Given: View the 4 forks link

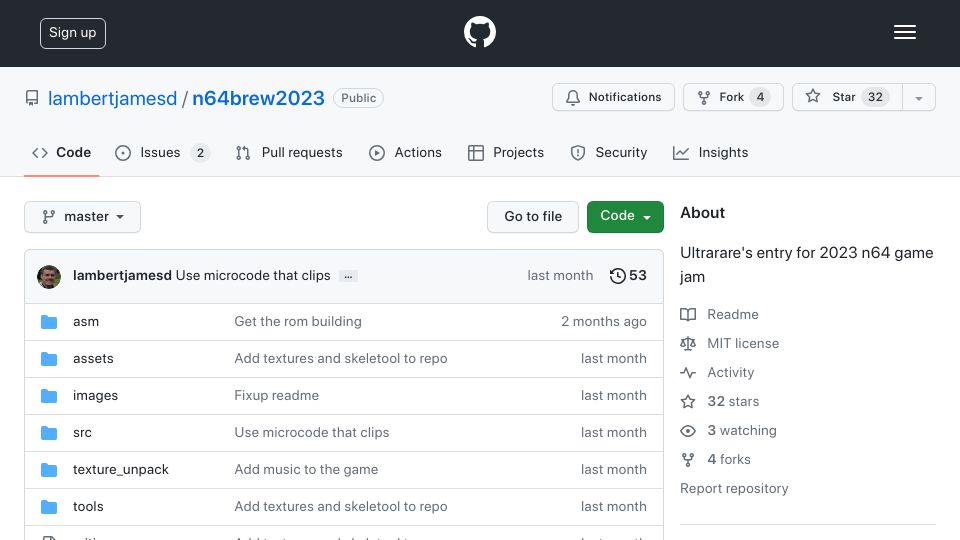Looking at the screenshot, I should (716, 459).
